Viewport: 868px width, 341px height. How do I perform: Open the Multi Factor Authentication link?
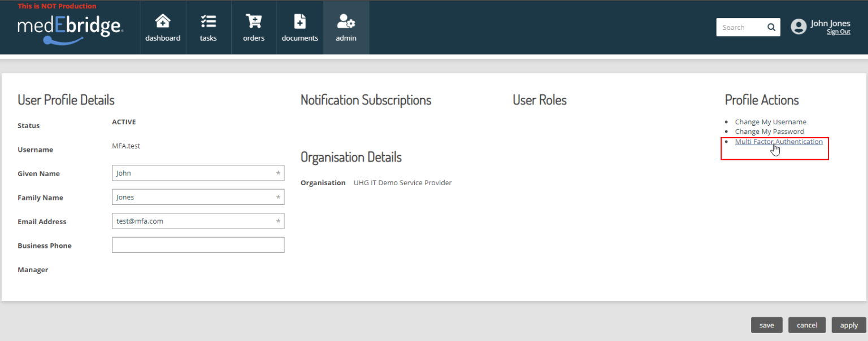[779, 142]
